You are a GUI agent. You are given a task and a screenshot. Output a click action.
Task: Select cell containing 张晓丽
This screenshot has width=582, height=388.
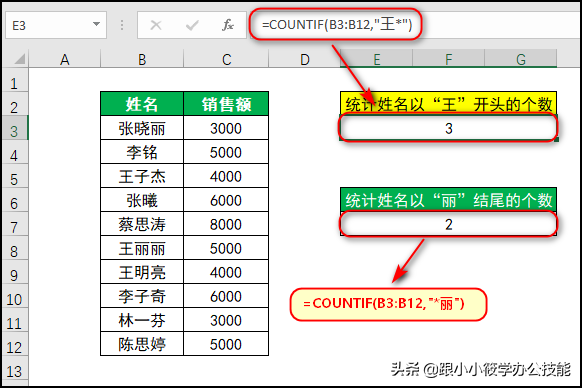point(142,128)
